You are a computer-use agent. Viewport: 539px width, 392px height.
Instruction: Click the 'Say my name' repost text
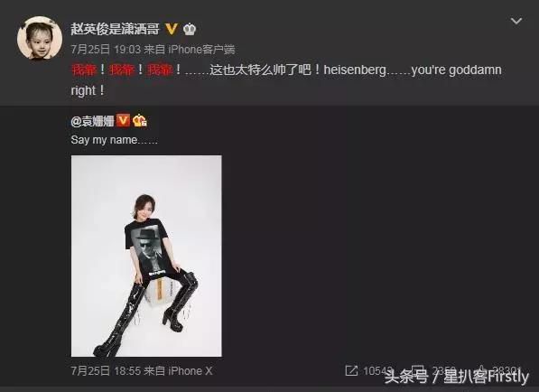pos(115,140)
